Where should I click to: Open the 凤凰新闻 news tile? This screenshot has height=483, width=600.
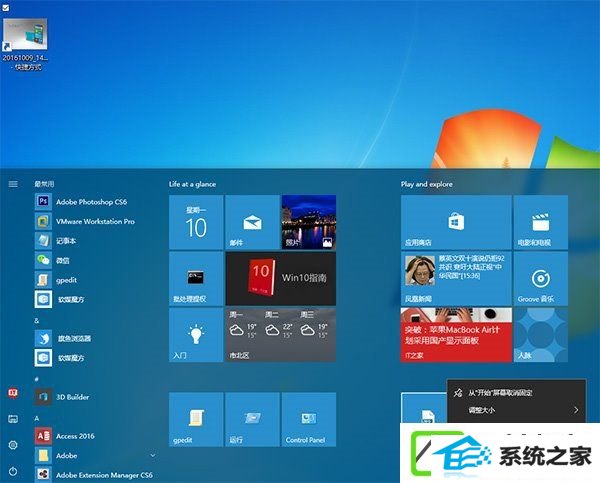click(456, 279)
